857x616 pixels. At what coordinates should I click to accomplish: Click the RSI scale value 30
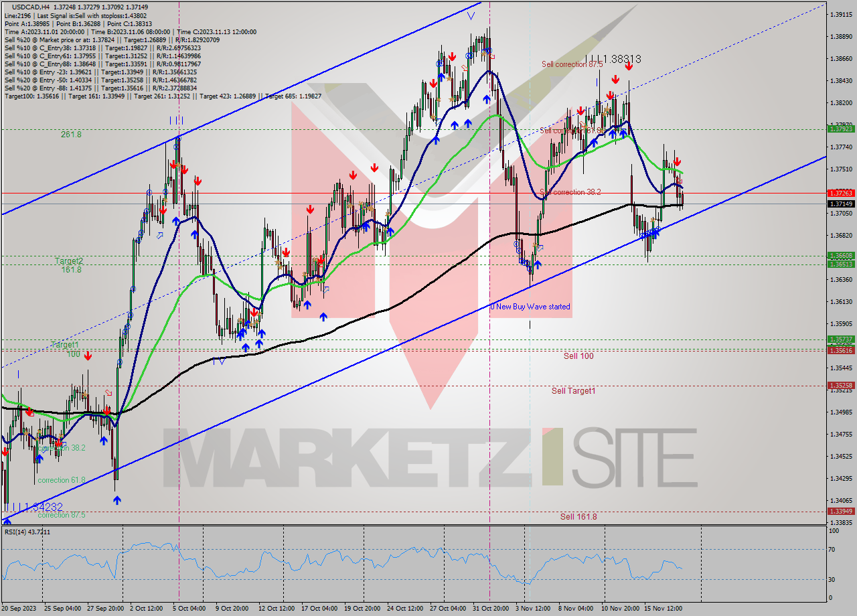click(x=833, y=580)
